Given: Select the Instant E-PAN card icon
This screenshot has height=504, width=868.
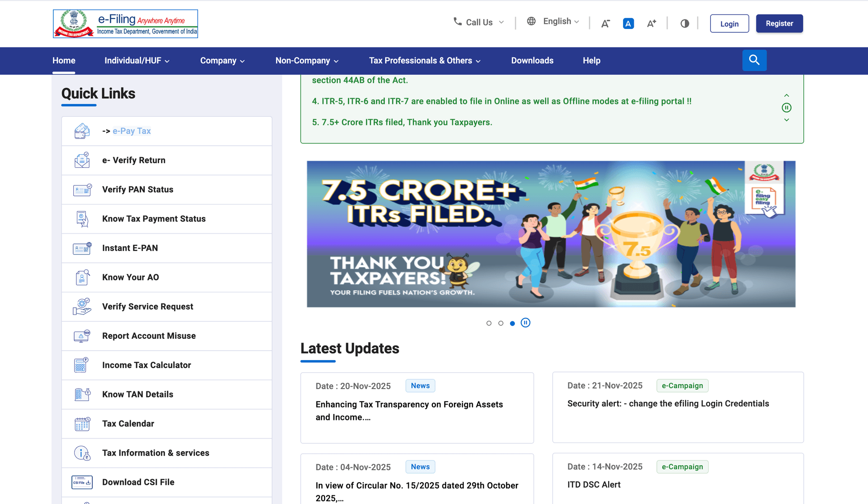Looking at the screenshot, I should tap(82, 248).
